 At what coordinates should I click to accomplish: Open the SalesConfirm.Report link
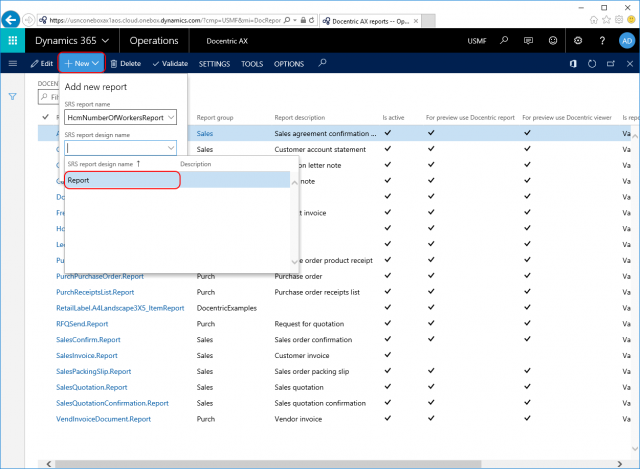[88, 340]
